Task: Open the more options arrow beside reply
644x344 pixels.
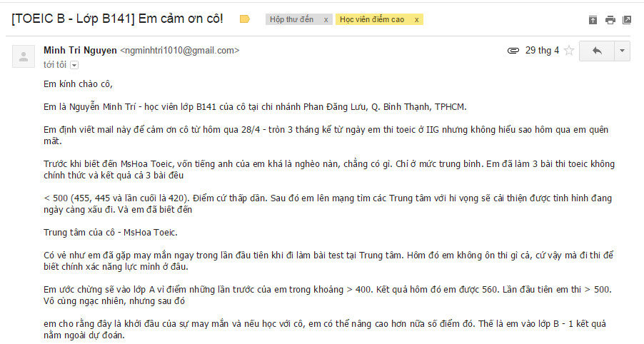Action: pyautogui.click(x=622, y=51)
